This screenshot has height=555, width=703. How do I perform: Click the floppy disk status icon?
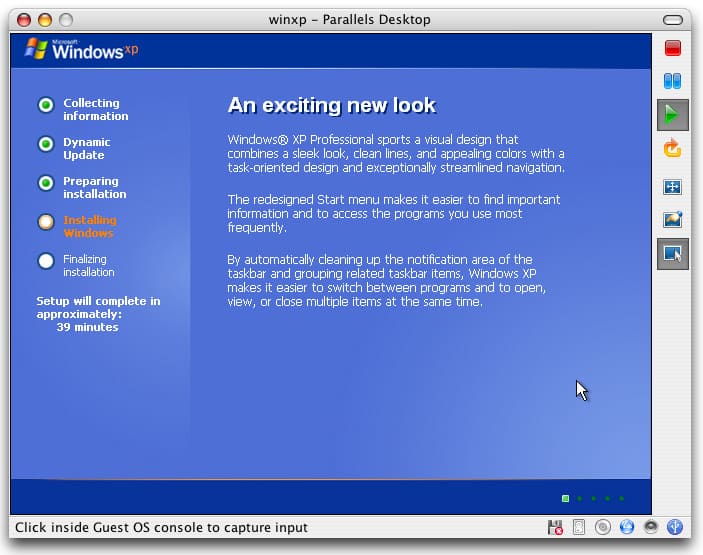pos(555,527)
